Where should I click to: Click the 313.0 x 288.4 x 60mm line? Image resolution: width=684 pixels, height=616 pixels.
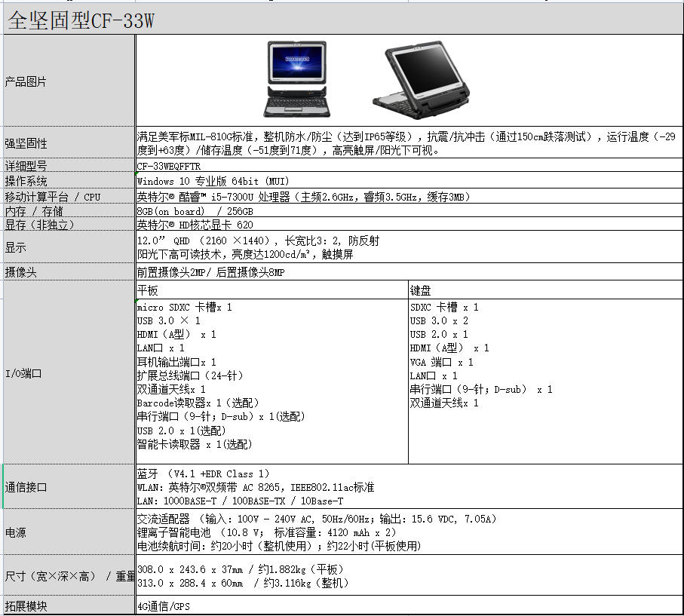pyautogui.click(x=243, y=583)
